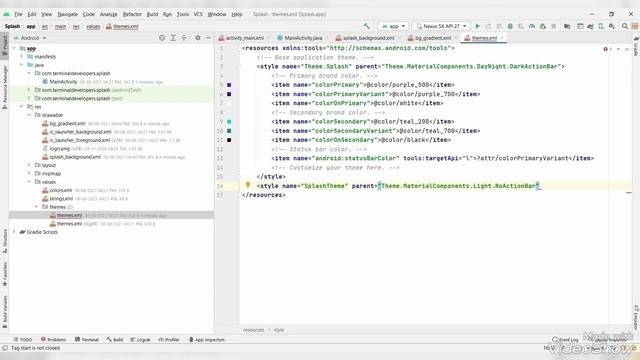This screenshot has width=640, height=360.
Task: Open the Logcat tool window
Action: pyautogui.click(x=140, y=340)
